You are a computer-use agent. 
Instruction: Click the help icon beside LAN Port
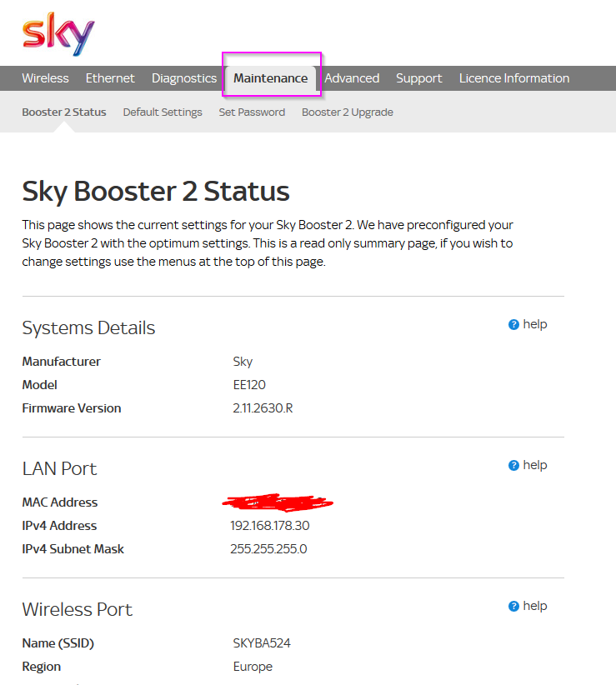513,465
